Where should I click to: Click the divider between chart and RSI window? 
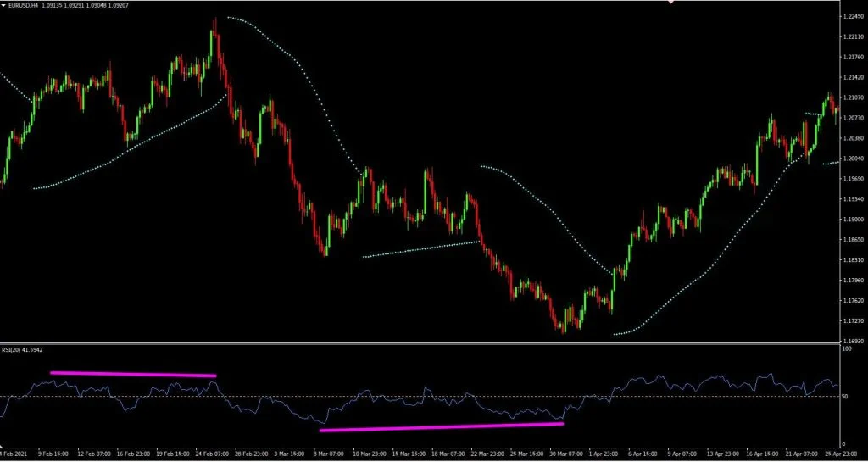click(424, 342)
